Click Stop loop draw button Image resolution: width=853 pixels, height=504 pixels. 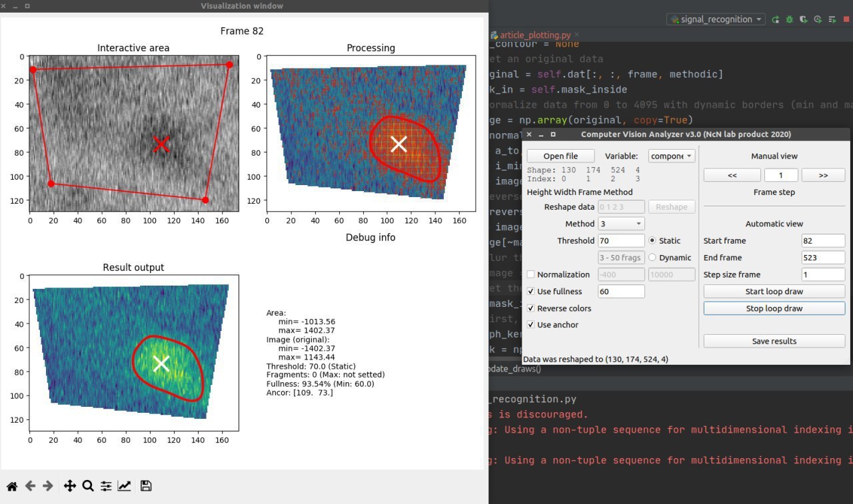tap(774, 308)
